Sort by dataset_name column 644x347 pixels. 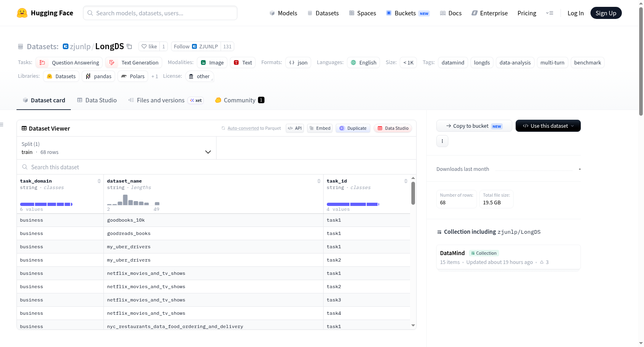(319, 181)
